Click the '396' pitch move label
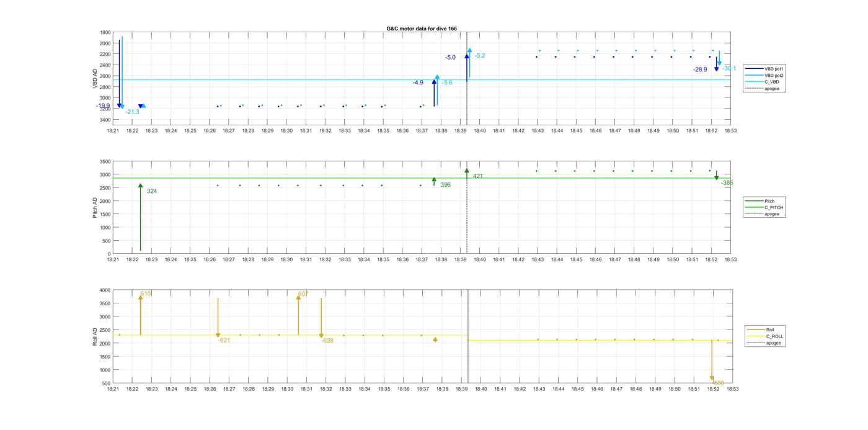Viewport: 868px width, 430px height. coord(445,185)
